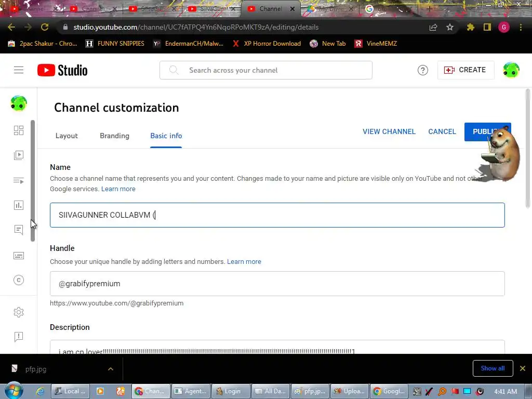532x399 pixels.
Task: Focus the Search across your channel box
Action: [x=265, y=70]
